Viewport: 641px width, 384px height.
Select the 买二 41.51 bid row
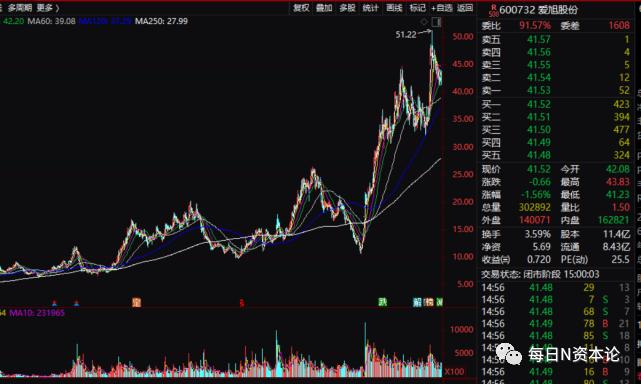(x=556, y=117)
